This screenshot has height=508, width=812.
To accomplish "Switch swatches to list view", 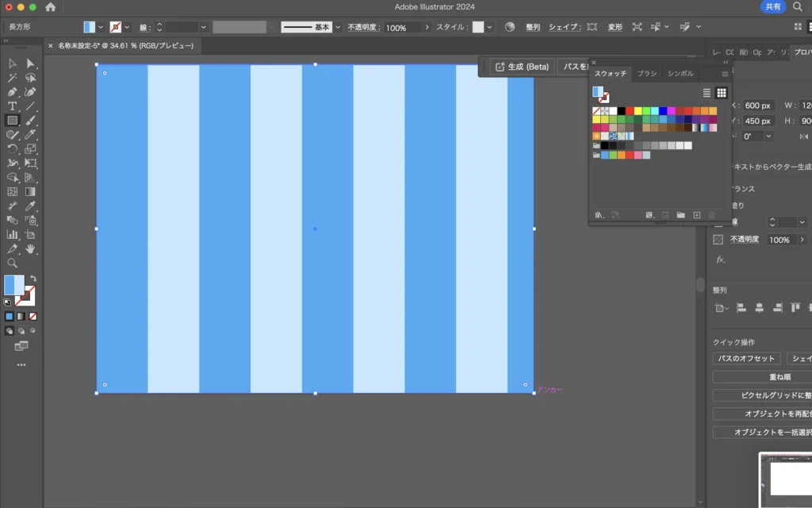I will pyautogui.click(x=707, y=93).
